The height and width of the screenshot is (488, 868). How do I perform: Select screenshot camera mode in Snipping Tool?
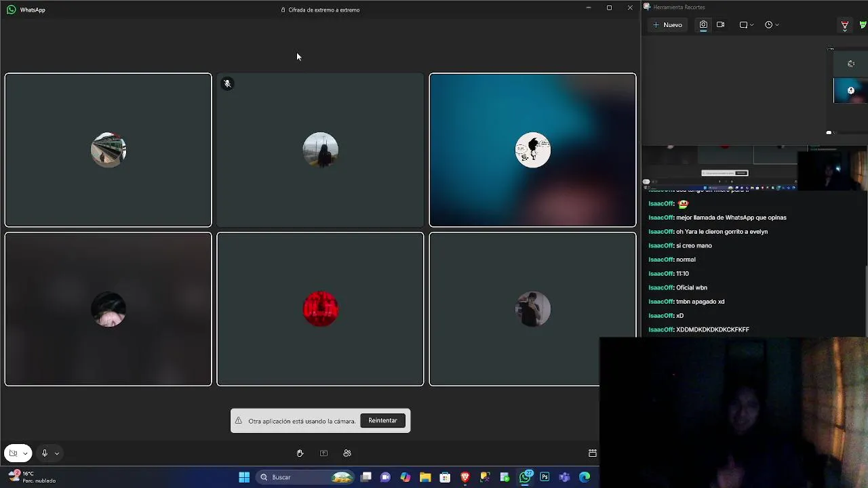click(703, 24)
